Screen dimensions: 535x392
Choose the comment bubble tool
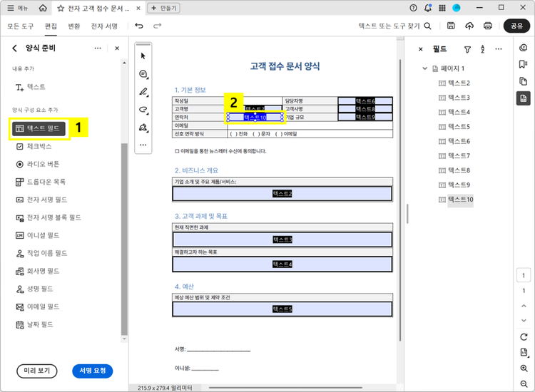(x=143, y=74)
